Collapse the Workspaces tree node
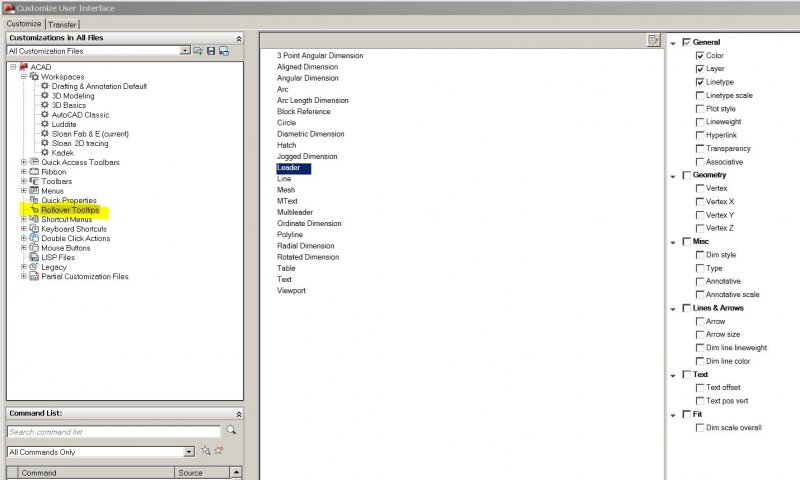Image resolution: width=800 pixels, height=480 pixels. 23,77
